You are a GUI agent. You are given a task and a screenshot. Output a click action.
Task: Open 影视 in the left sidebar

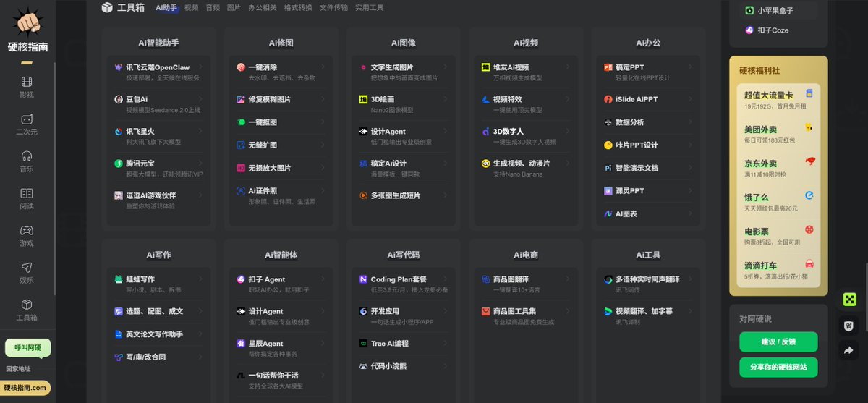pyautogui.click(x=27, y=88)
